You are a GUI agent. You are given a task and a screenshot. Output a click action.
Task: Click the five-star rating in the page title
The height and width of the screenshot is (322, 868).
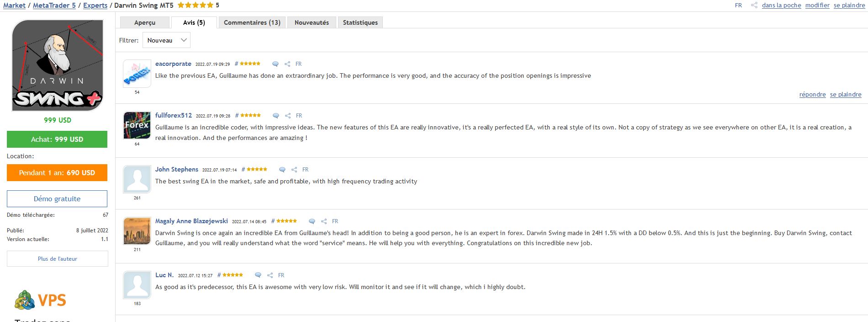[x=195, y=5]
